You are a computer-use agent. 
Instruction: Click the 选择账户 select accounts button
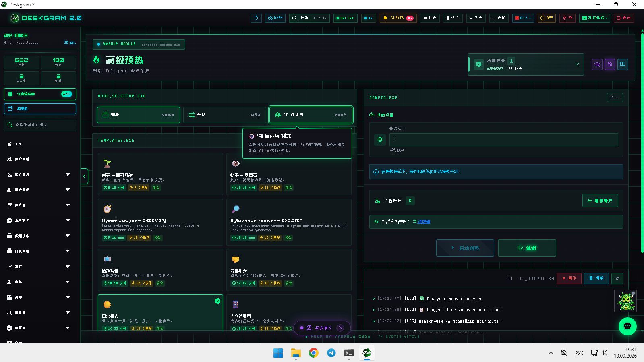coord(600,201)
